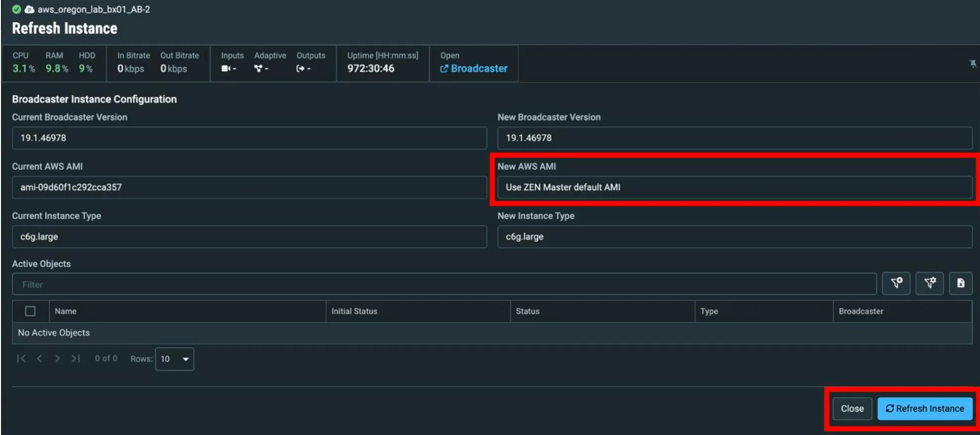Click the Active Objects Filter field

tap(444, 285)
